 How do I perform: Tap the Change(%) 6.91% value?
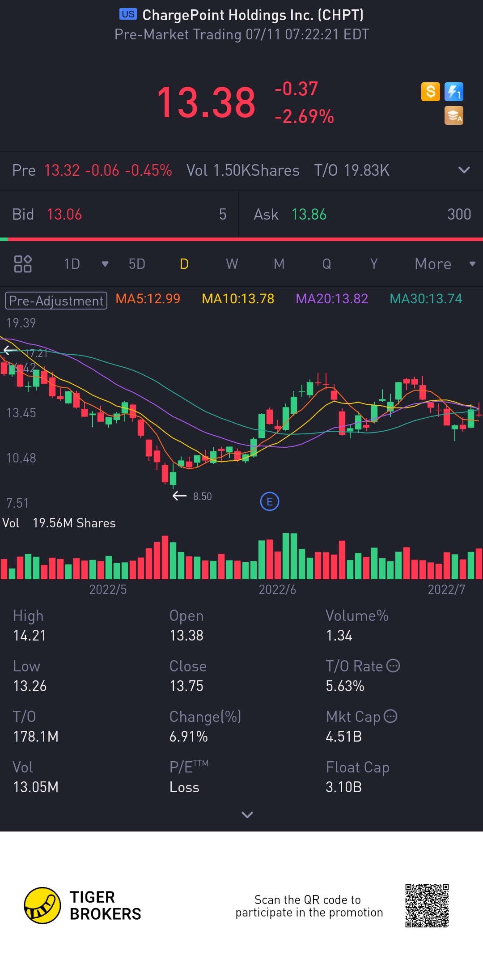pyautogui.click(x=188, y=736)
